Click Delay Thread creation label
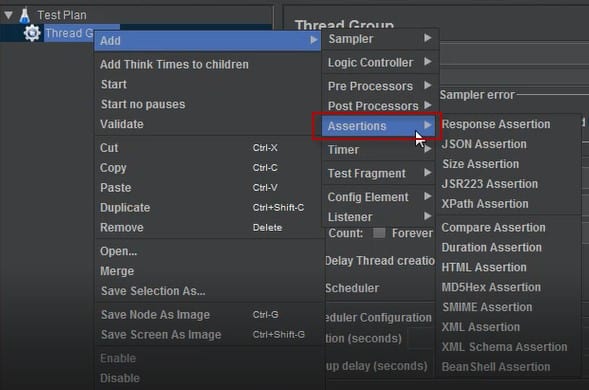Screen dimensions: 589x390 coord(380,261)
